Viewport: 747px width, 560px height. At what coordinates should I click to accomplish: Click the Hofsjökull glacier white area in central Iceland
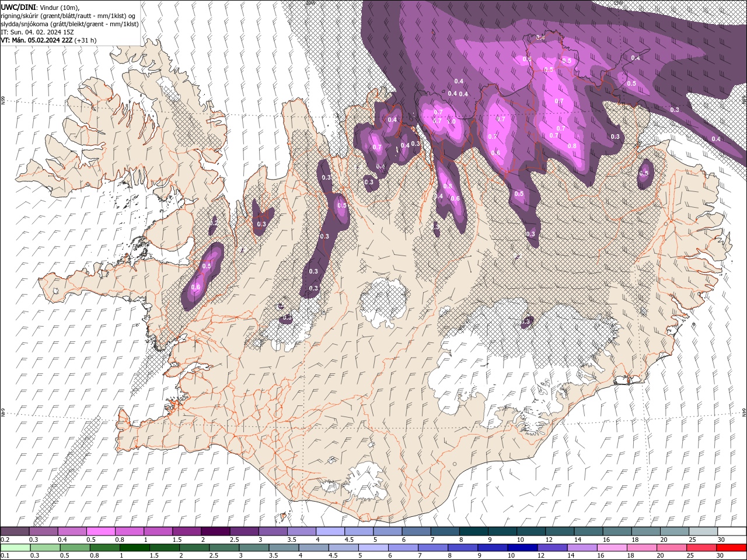[x=383, y=302]
